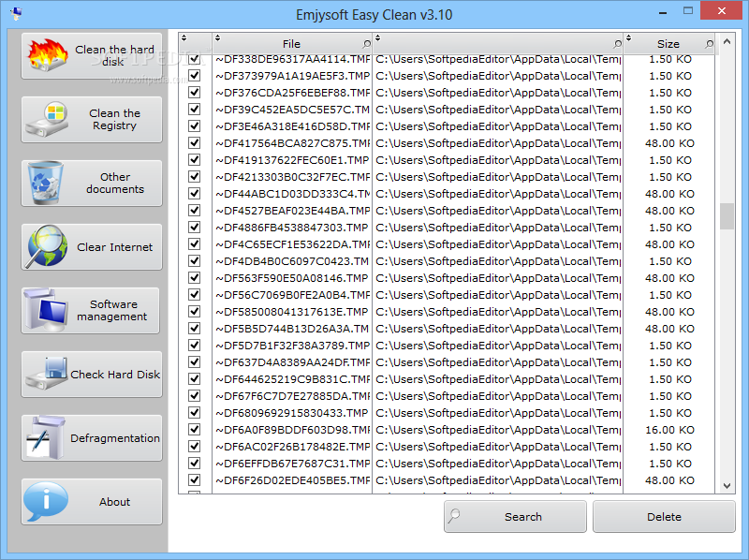Open Software management section
The width and height of the screenshot is (749, 560).
click(90, 311)
